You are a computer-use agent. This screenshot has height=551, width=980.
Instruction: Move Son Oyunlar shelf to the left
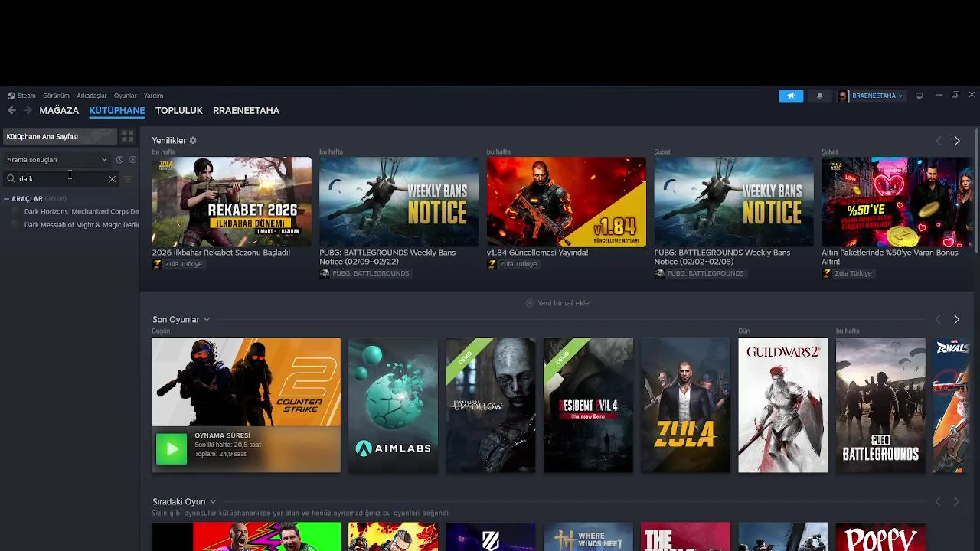(938, 319)
